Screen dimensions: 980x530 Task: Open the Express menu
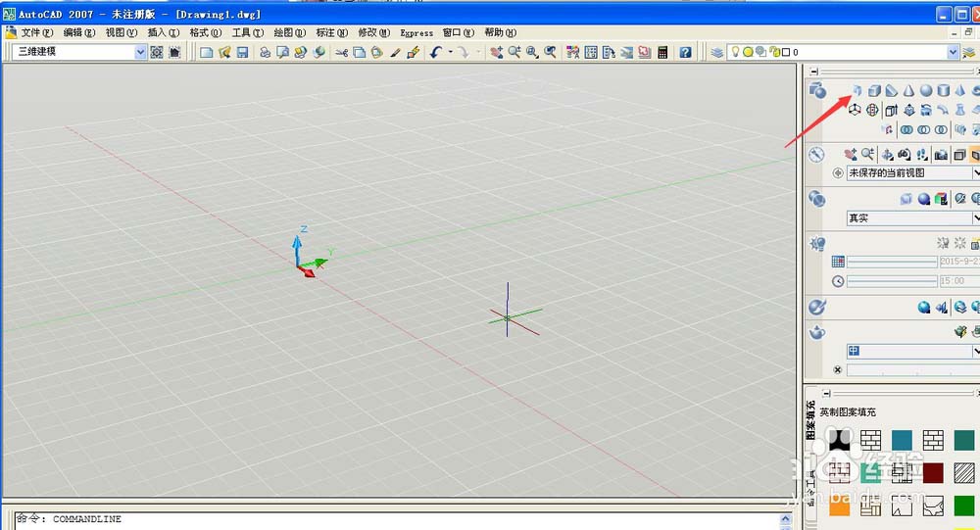416,33
